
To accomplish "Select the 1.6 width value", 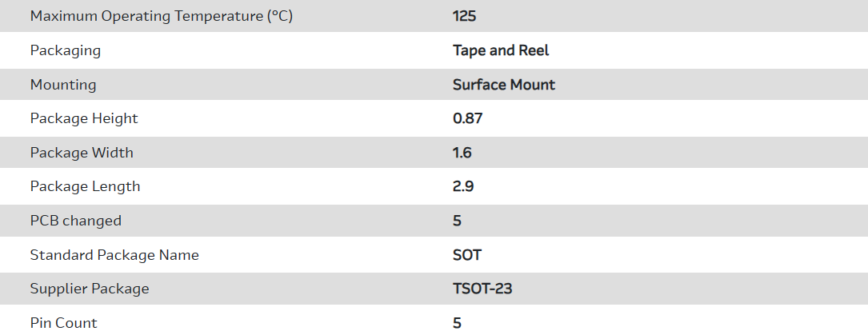I will (462, 153).
